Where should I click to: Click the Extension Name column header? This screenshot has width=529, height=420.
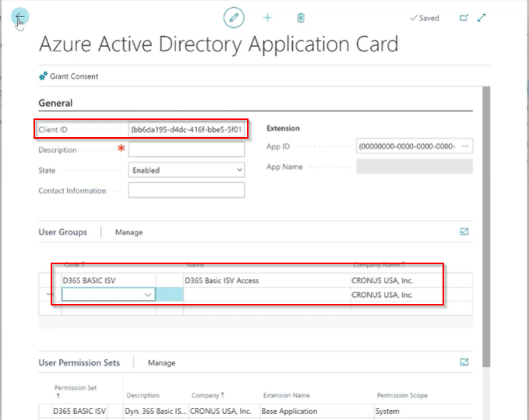[x=287, y=395]
